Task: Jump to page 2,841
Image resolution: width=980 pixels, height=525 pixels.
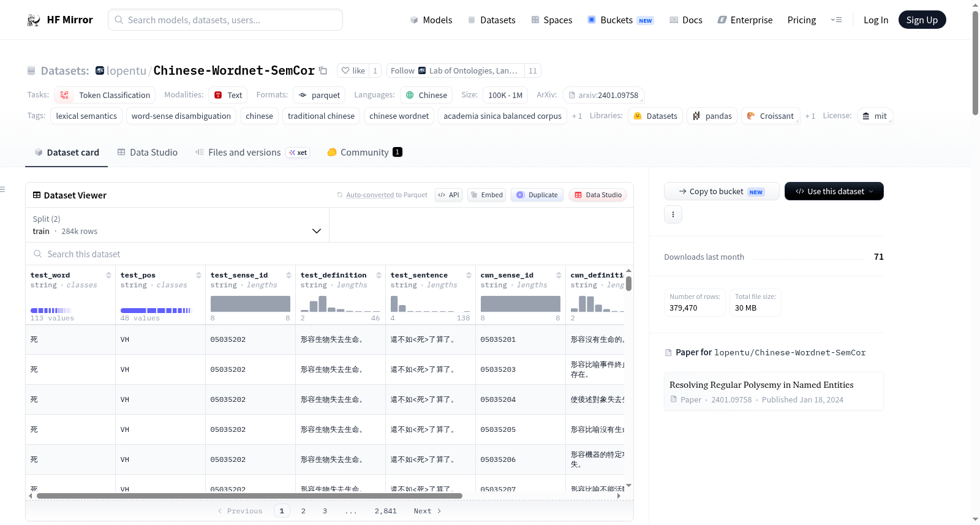Action: (386, 511)
